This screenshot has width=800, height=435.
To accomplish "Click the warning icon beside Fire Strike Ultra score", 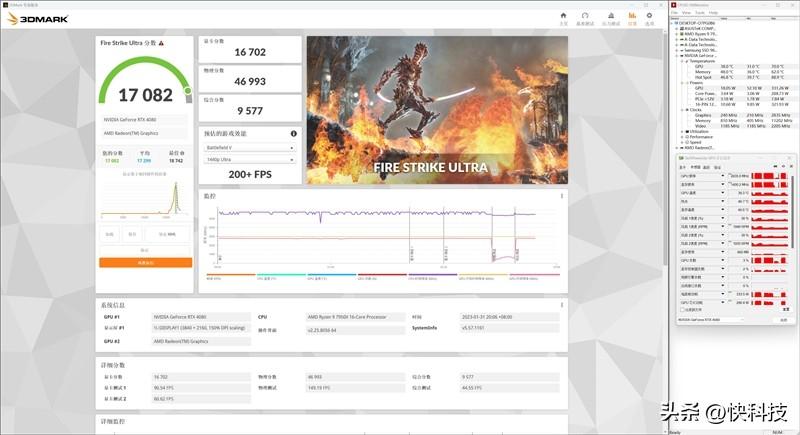I will (162, 43).
